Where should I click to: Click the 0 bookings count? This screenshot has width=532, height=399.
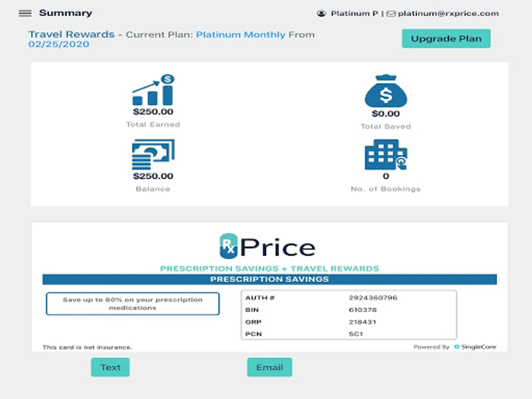(x=386, y=176)
